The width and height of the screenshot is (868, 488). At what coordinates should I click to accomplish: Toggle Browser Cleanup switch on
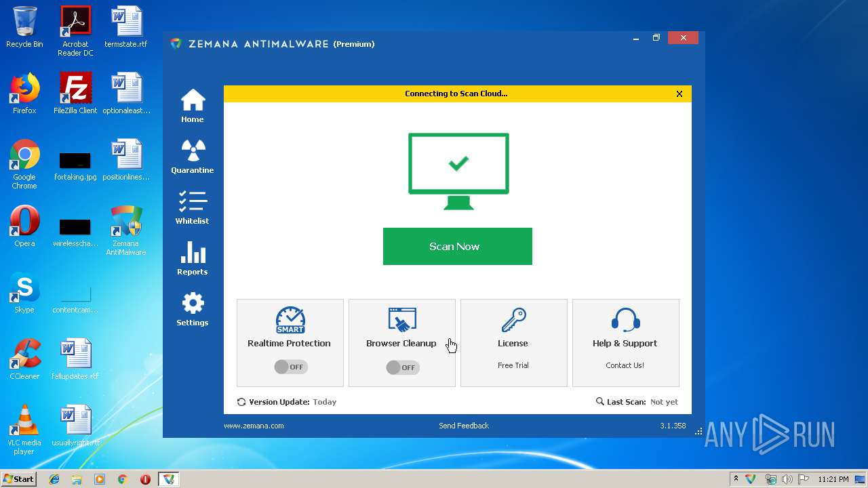pos(402,367)
